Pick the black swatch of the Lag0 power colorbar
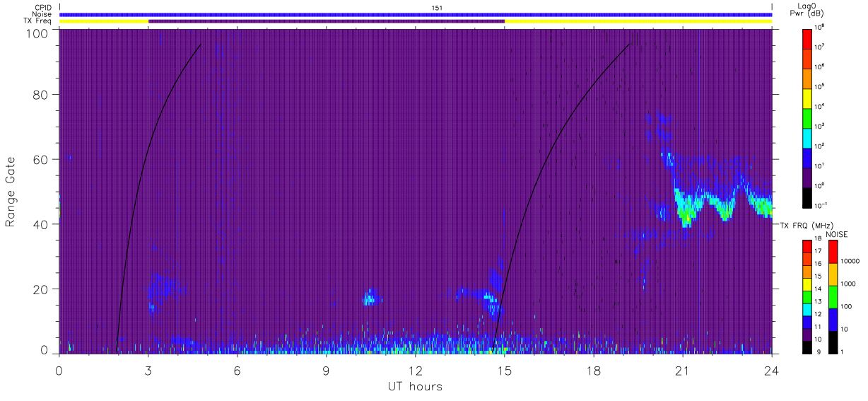Image resolution: width=868 pixels, height=401 pixels. pos(808,197)
